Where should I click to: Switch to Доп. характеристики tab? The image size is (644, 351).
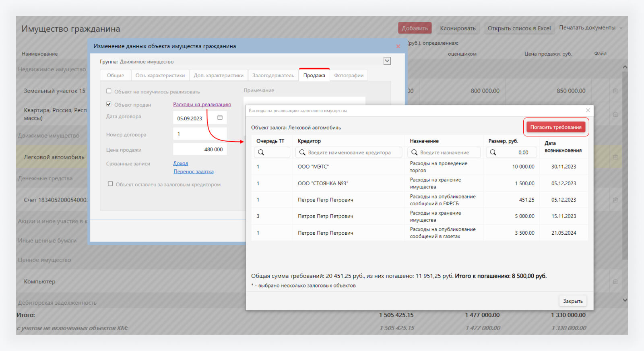[219, 75]
